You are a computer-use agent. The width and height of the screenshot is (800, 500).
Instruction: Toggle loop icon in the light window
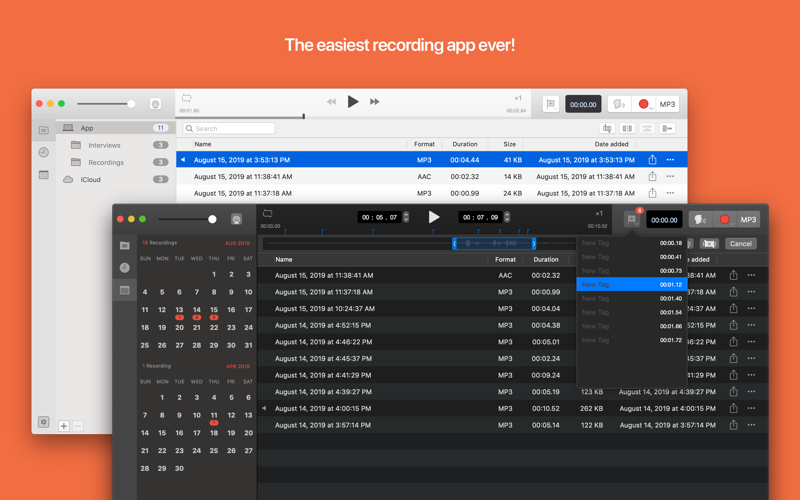click(x=187, y=97)
